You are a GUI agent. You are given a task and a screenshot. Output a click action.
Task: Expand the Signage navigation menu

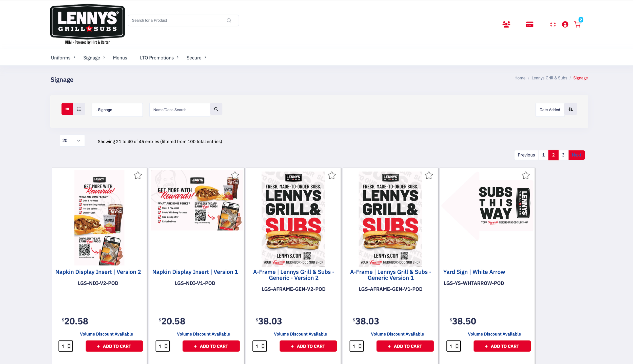click(x=94, y=58)
